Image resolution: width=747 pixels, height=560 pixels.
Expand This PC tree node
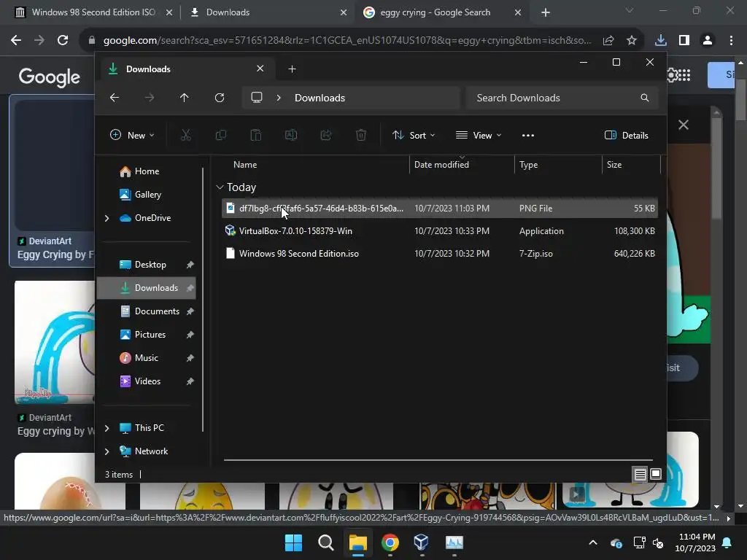point(107,428)
